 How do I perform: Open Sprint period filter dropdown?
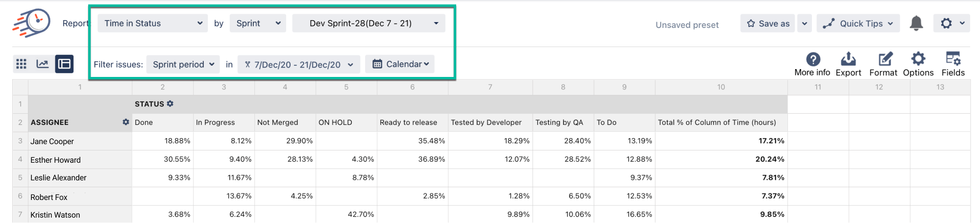tap(183, 65)
